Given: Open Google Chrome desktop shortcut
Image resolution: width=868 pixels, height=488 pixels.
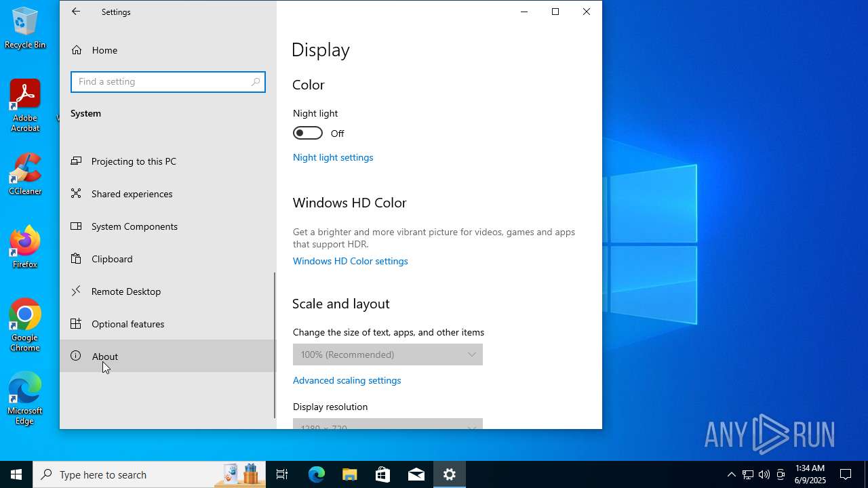Looking at the screenshot, I should point(25,325).
